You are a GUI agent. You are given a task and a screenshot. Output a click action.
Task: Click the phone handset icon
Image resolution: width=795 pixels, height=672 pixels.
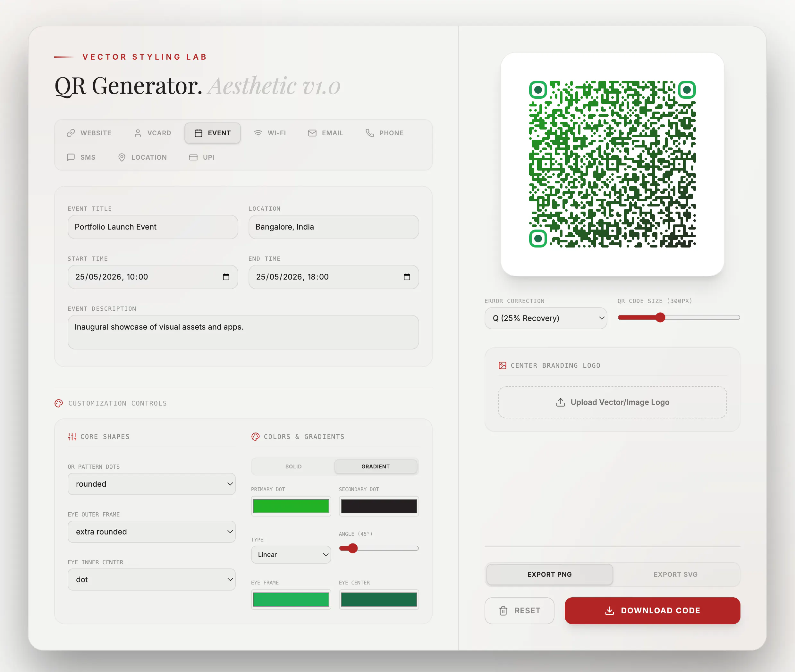pyautogui.click(x=370, y=133)
